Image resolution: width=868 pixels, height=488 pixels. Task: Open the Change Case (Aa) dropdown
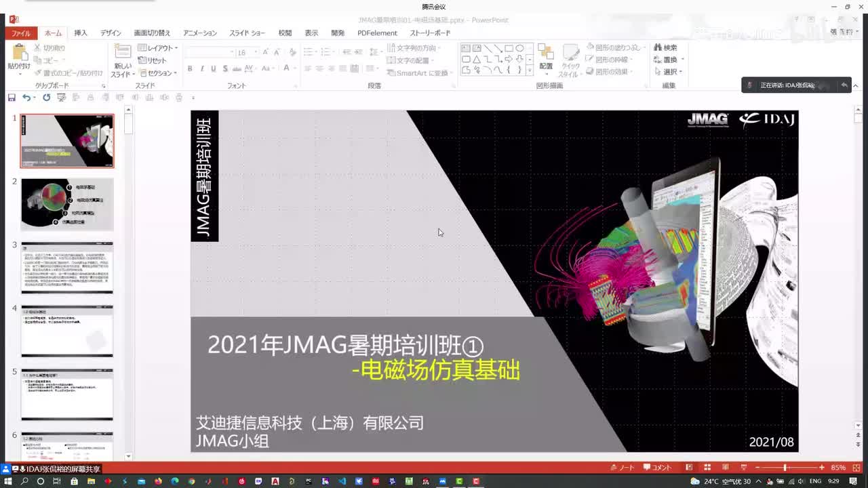pos(267,68)
